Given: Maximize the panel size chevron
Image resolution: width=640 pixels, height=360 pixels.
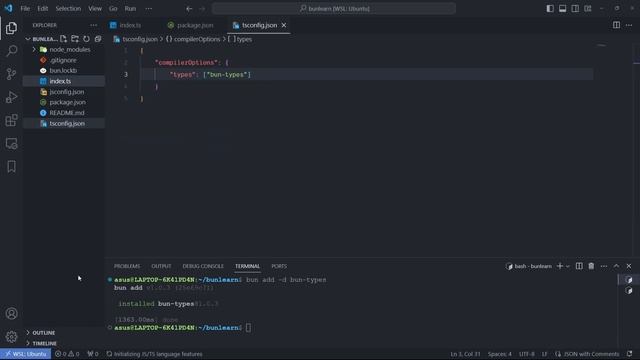Looking at the screenshot, I should [616, 266].
